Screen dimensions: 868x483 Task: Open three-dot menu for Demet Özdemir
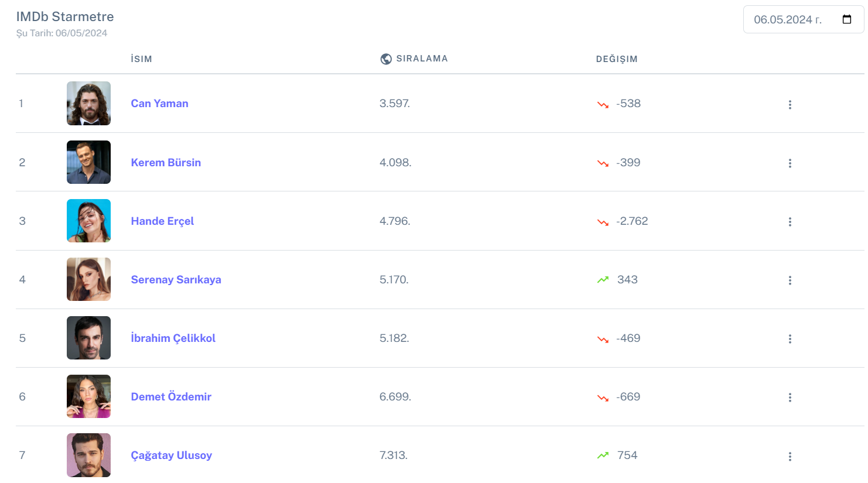coord(790,397)
